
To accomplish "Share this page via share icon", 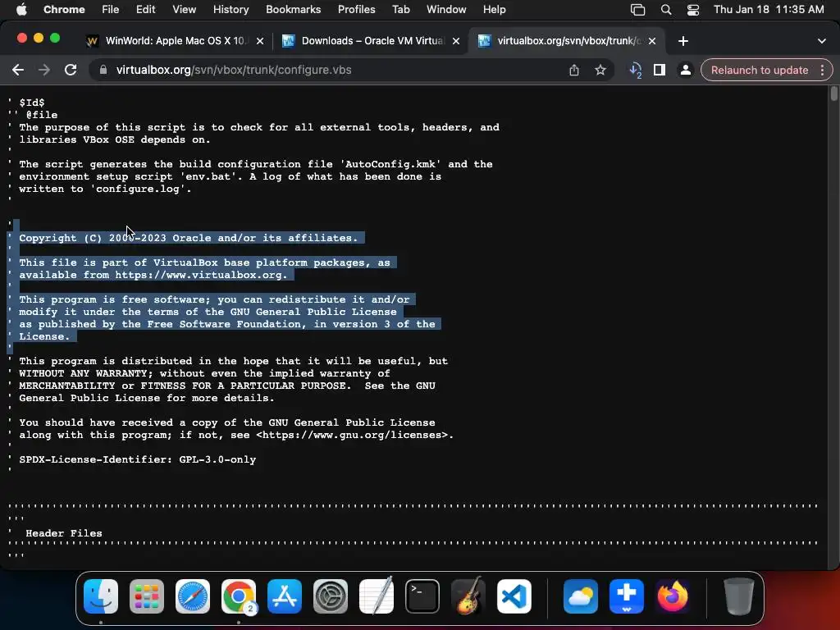I will click(x=573, y=70).
